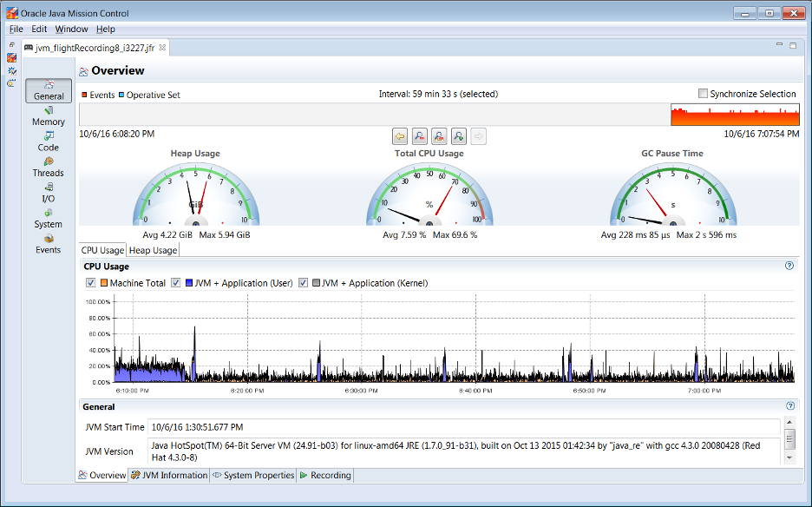Open the Window menu
The image size is (812, 507).
(71, 29)
